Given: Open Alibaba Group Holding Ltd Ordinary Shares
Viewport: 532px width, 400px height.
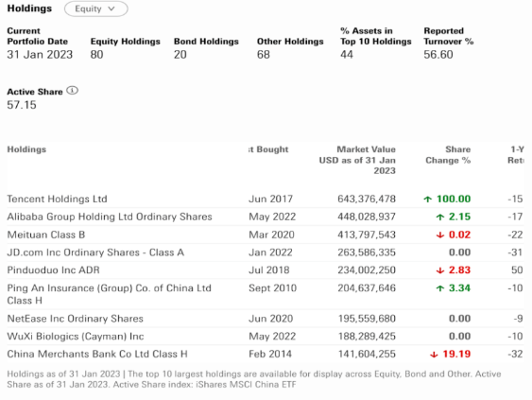Looking at the screenshot, I should pos(110,217).
